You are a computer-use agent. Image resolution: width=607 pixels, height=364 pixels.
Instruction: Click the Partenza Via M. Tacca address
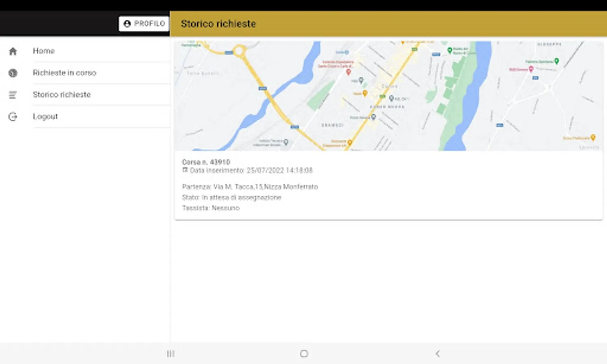click(250, 187)
